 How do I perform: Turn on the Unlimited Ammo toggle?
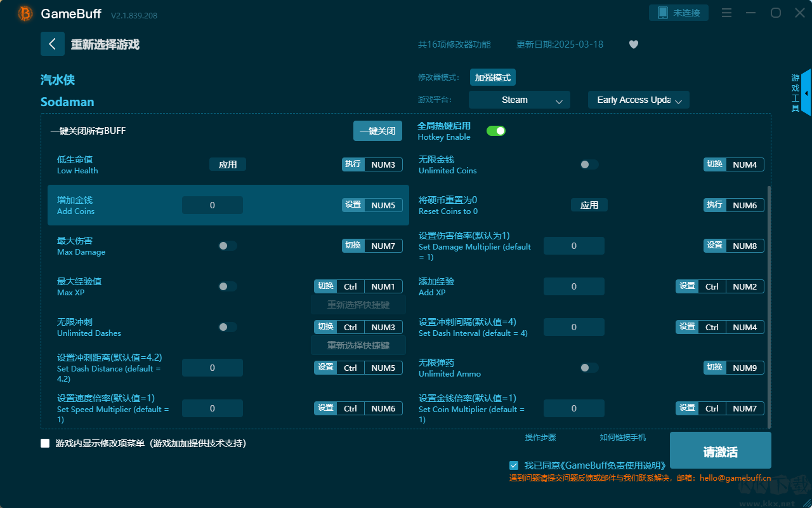click(x=589, y=368)
